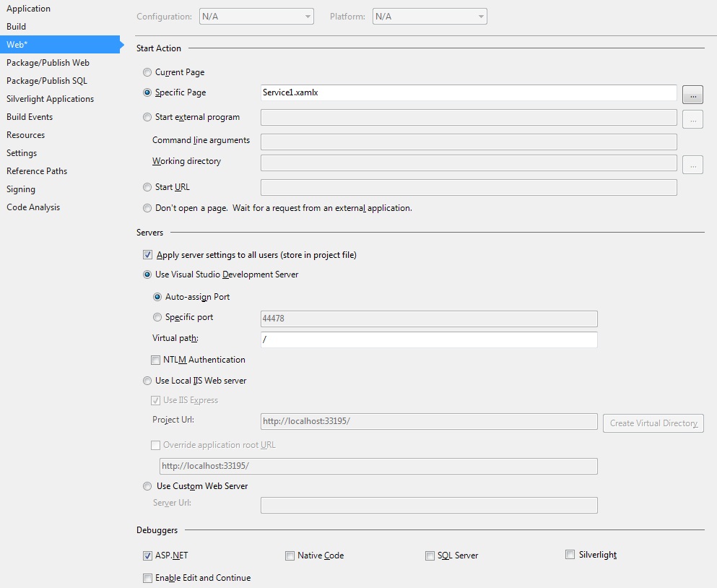Click the Create Virtual Directory button
Viewport: 717px width, 588px height.
(x=653, y=423)
